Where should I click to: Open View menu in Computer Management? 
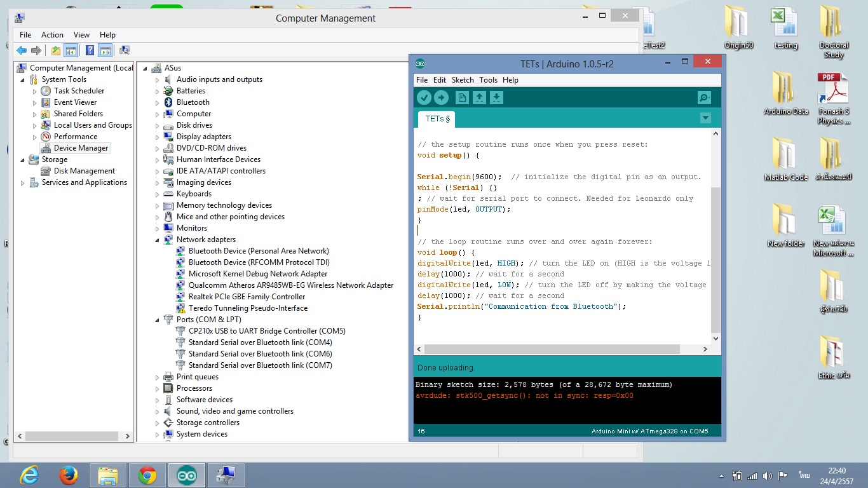click(x=81, y=35)
